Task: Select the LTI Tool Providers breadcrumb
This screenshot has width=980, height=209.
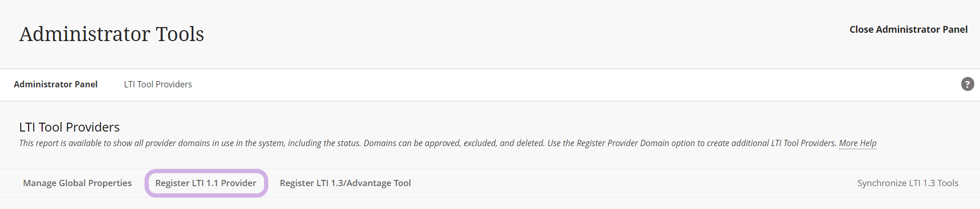Action: tap(158, 84)
